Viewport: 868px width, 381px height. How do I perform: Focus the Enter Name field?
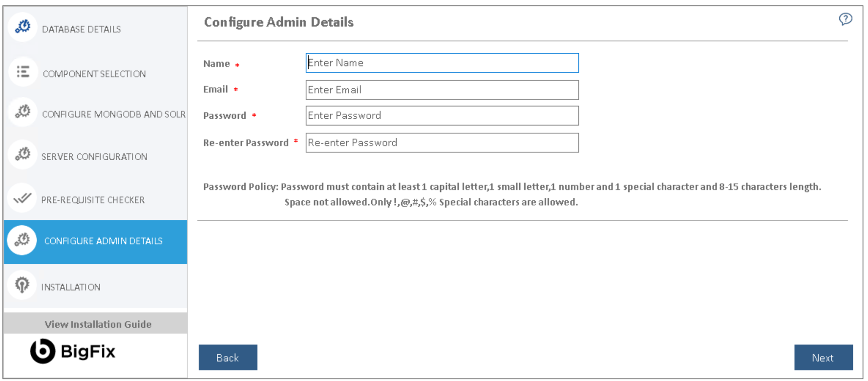(x=442, y=63)
